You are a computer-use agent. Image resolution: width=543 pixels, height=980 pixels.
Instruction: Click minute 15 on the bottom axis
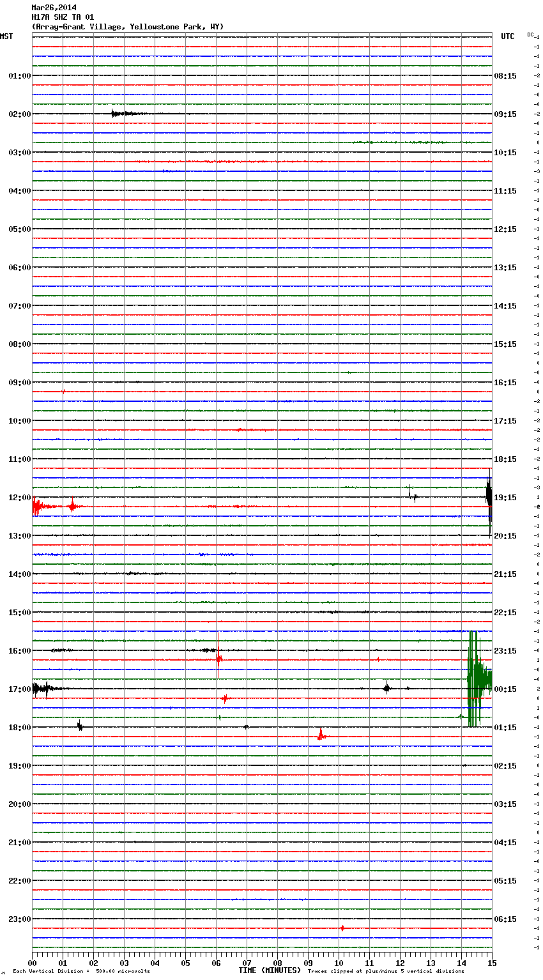click(x=492, y=963)
